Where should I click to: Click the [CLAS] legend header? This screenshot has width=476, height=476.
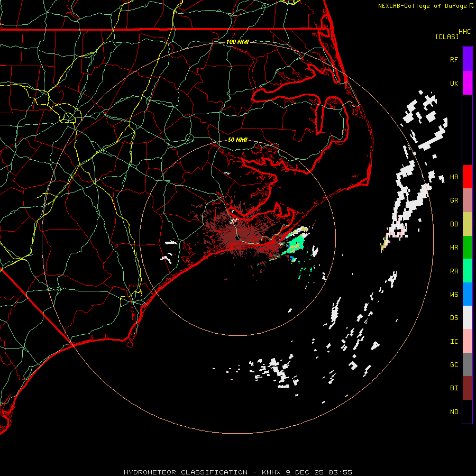tap(447, 37)
